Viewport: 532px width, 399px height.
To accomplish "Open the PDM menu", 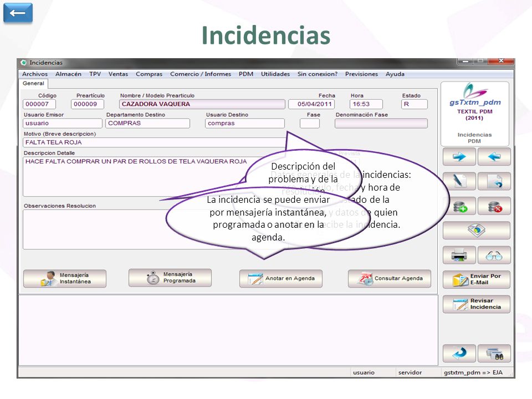I will (246, 74).
